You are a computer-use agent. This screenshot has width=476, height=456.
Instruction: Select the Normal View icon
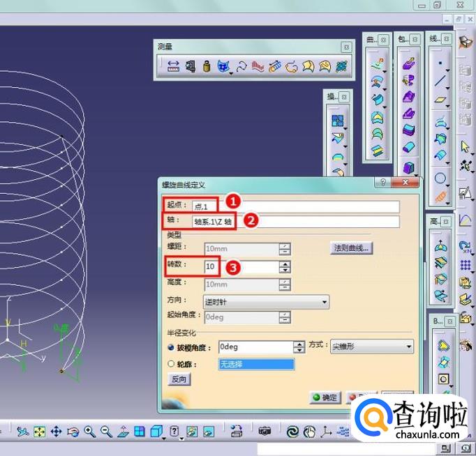[123, 432]
